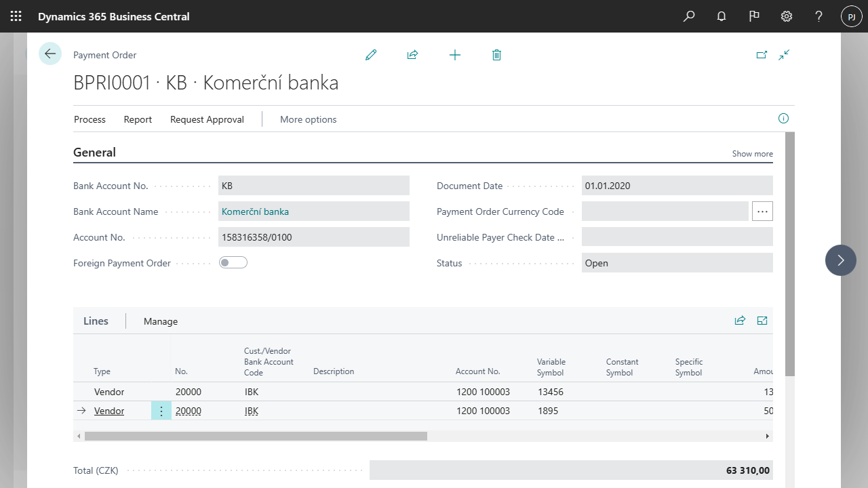
Task: Go back with the arrow button
Action: point(50,54)
